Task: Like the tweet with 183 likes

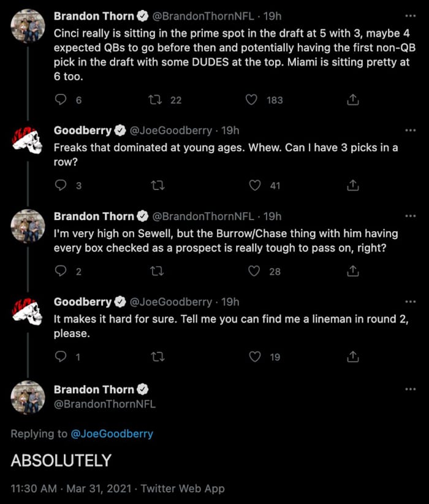Action: (251, 99)
